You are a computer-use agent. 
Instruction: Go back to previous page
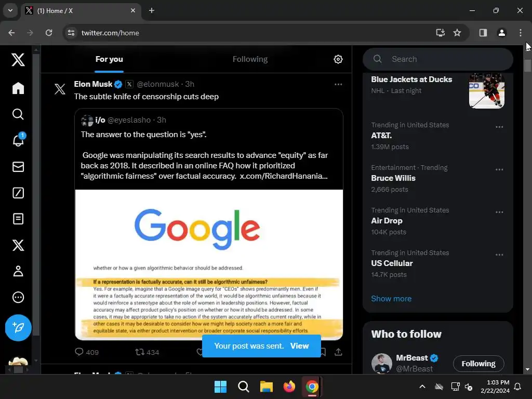pos(11,33)
